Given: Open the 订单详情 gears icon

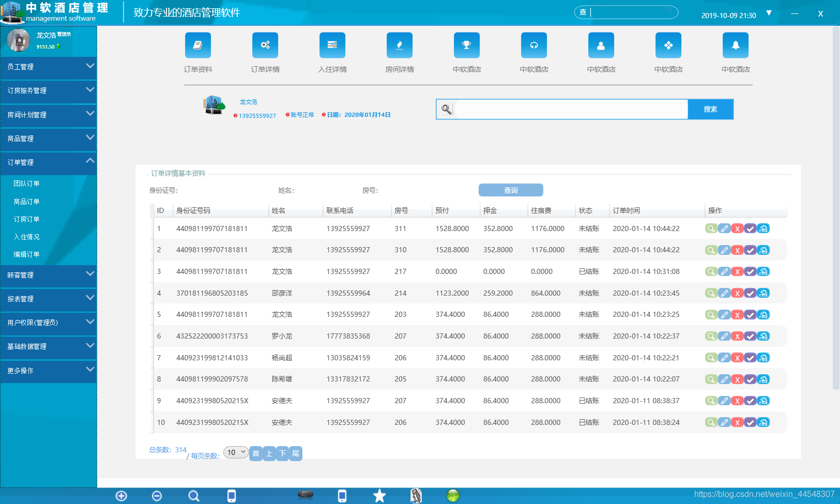Looking at the screenshot, I should click(265, 45).
